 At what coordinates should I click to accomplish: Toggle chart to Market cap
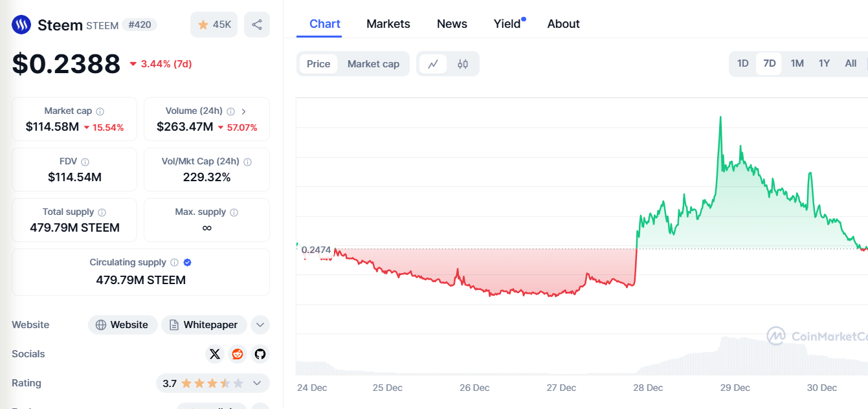(x=373, y=63)
